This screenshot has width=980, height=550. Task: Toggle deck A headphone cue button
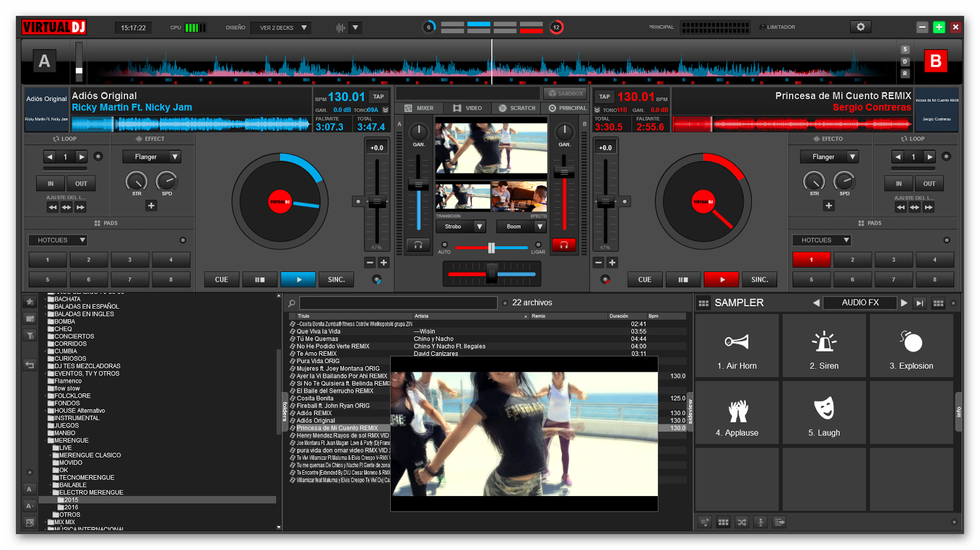tap(418, 245)
